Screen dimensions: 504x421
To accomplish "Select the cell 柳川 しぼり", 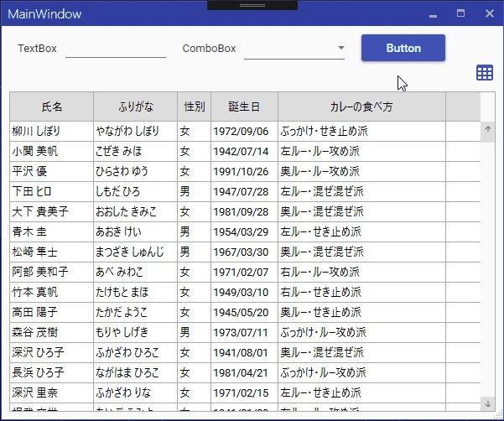I will (x=51, y=131).
